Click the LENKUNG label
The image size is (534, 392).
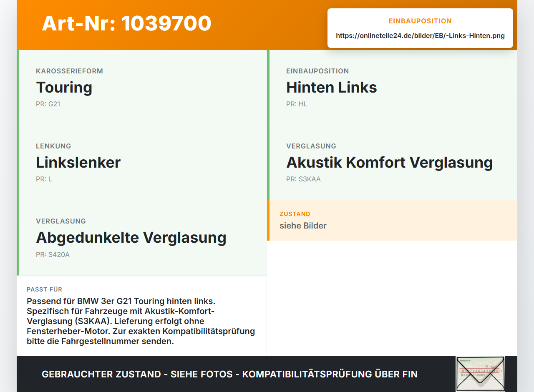click(x=53, y=146)
